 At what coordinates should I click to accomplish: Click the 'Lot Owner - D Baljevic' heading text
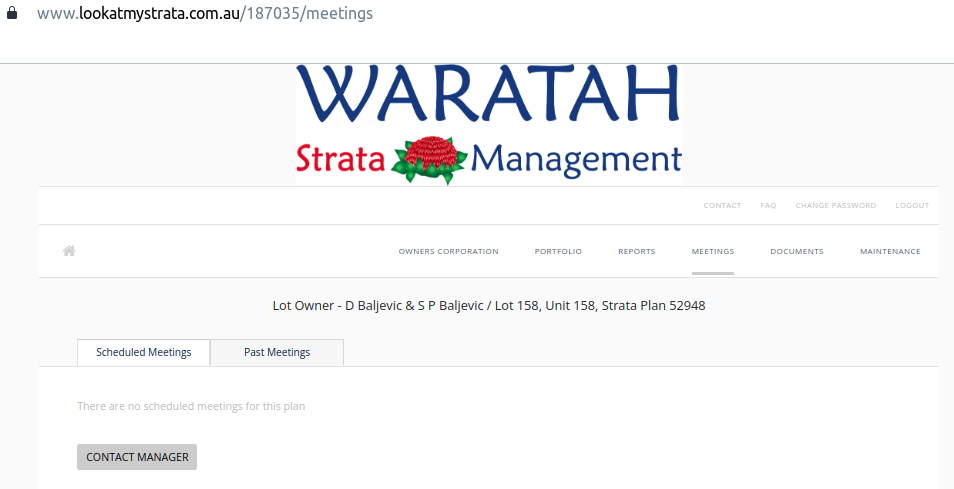pyautogui.click(x=489, y=305)
